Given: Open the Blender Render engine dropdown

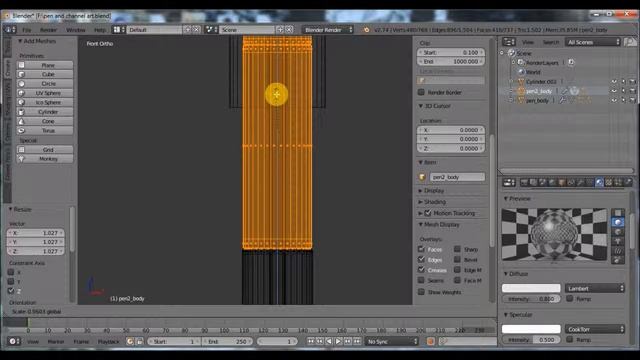Looking at the screenshot, I should pyautogui.click(x=328, y=30).
